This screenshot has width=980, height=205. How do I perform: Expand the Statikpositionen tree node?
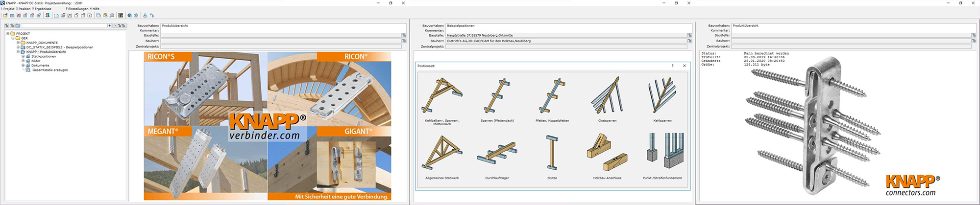point(23,56)
